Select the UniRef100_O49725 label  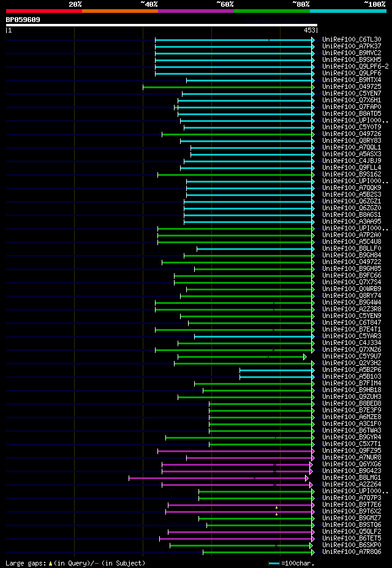click(x=352, y=87)
